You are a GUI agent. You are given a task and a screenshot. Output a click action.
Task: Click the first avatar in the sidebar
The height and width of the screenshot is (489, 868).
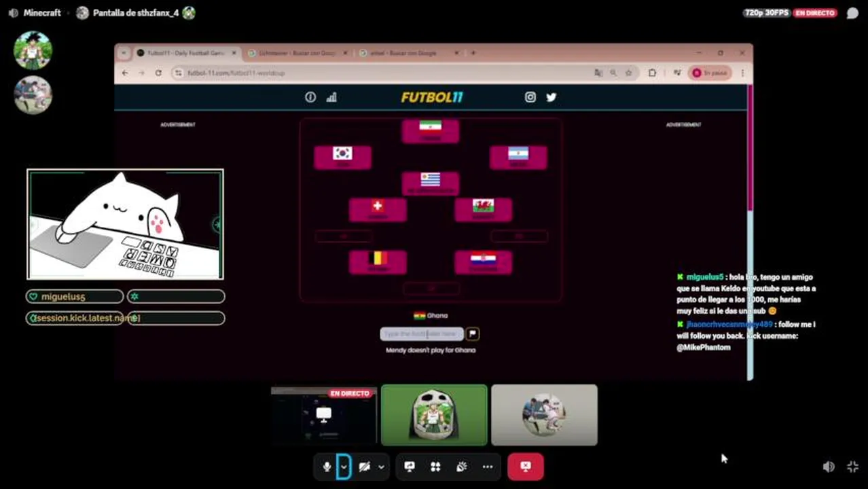(33, 50)
